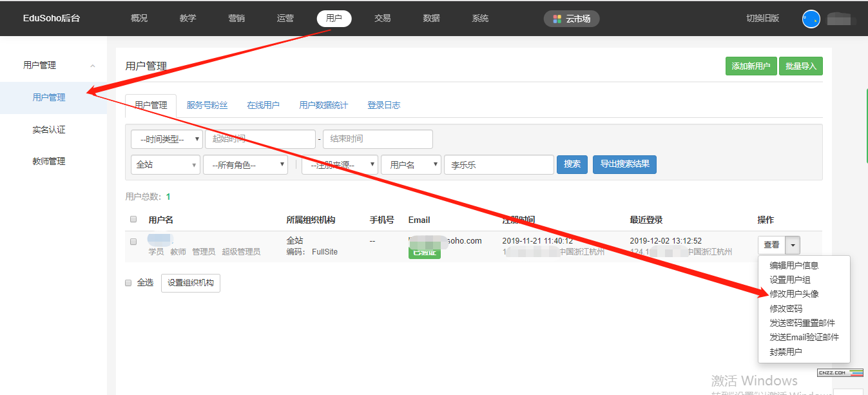Click the 导出搜索结果 button
Viewport: 868px width, 395px height.
click(624, 164)
